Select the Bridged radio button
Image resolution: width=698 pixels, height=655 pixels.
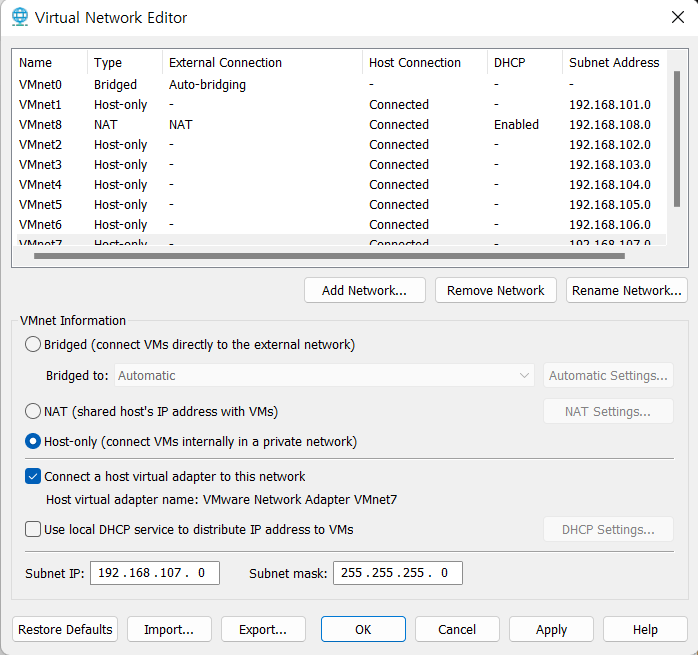pyautogui.click(x=33, y=345)
